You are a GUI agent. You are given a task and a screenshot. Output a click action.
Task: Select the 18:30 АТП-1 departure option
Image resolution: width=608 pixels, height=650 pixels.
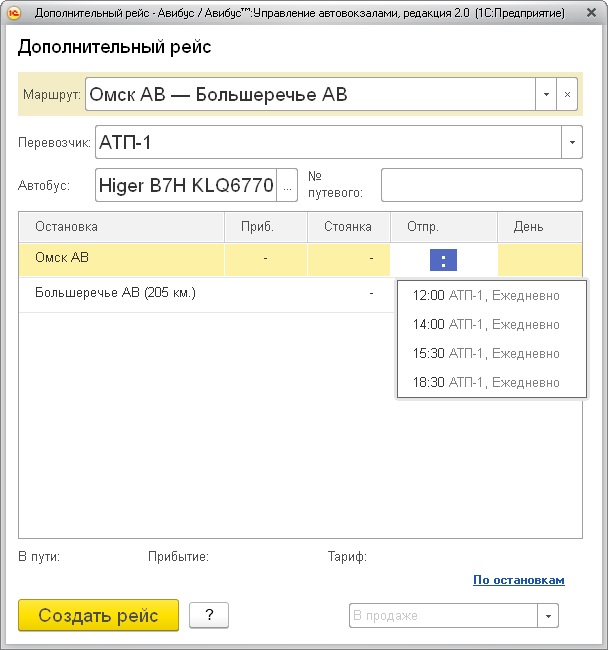point(486,383)
